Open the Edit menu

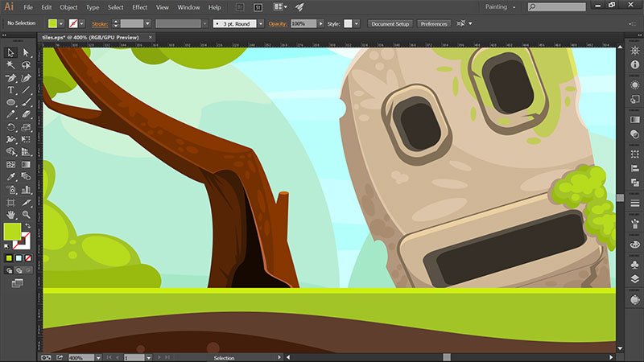click(47, 7)
